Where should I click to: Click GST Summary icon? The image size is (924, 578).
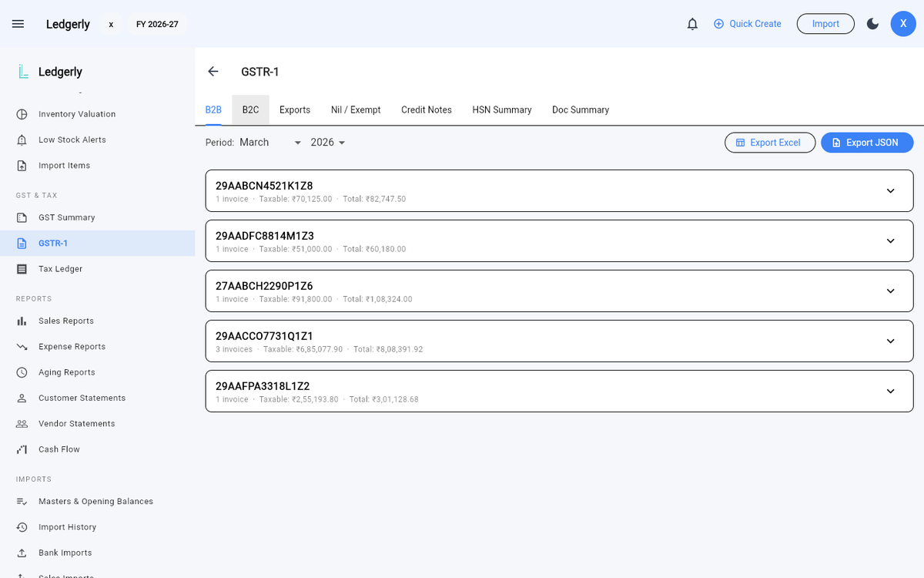click(22, 217)
